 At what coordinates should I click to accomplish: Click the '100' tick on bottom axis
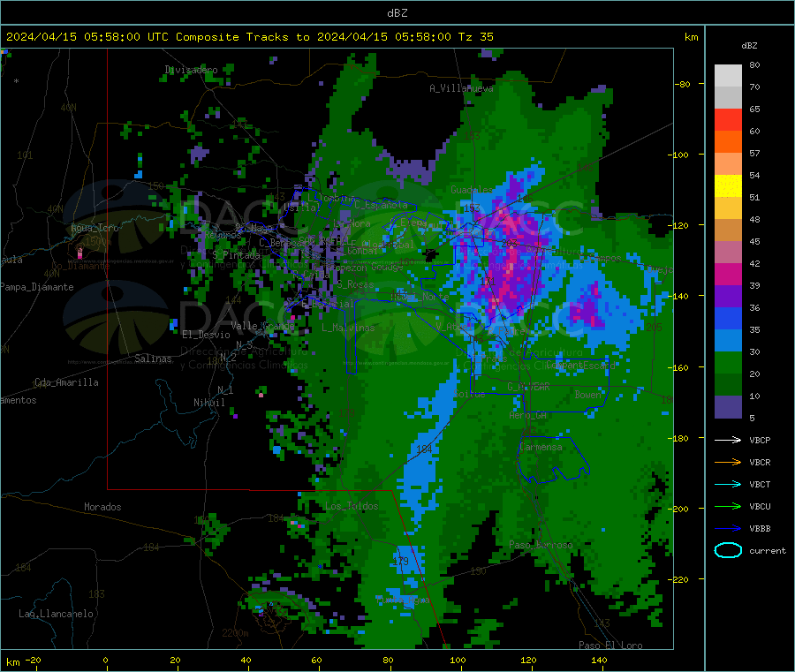(x=458, y=660)
